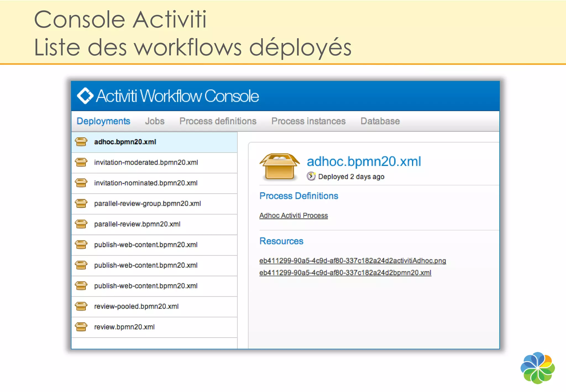The width and height of the screenshot is (566, 392).
Task: Select invitation-moderated.bpmn20.xml deployment
Action: click(154, 163)
